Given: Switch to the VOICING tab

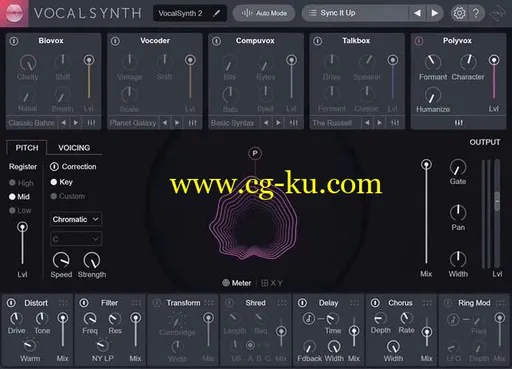Looking at the screenshot, I should click(74, 148).
